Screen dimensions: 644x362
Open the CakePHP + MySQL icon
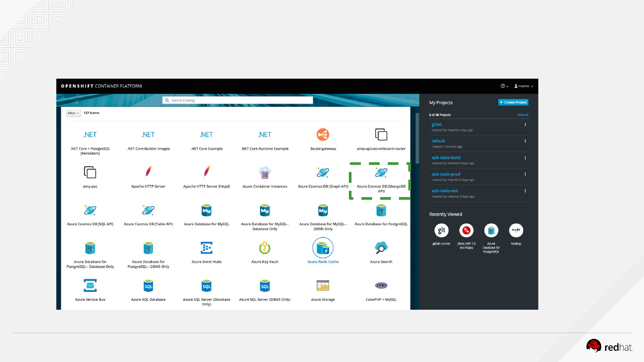pos(381,286)
